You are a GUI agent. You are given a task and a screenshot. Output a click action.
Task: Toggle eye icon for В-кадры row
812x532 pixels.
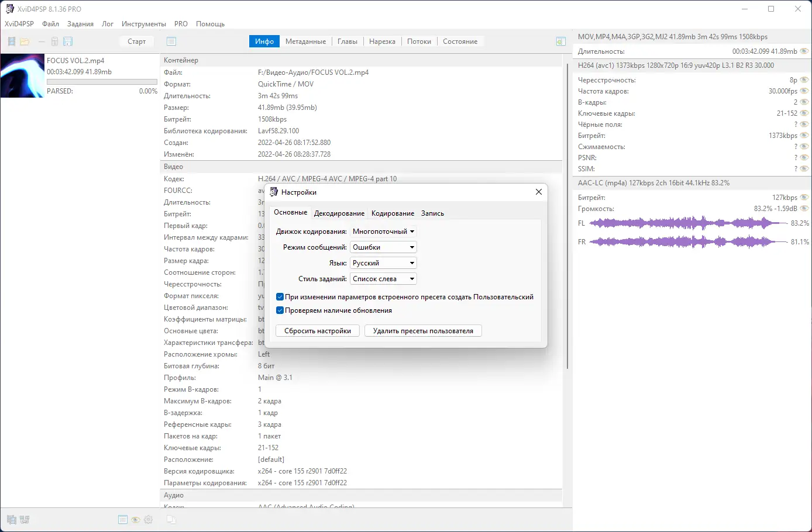[x=804, y=102]
